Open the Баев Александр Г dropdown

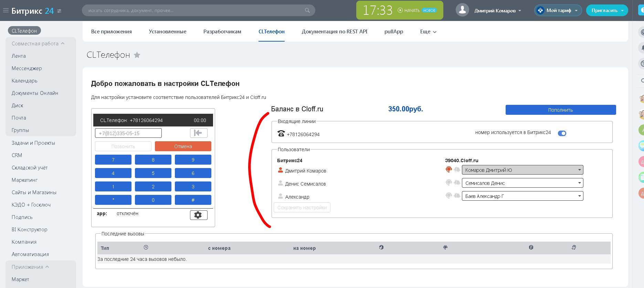pos(522,196)
